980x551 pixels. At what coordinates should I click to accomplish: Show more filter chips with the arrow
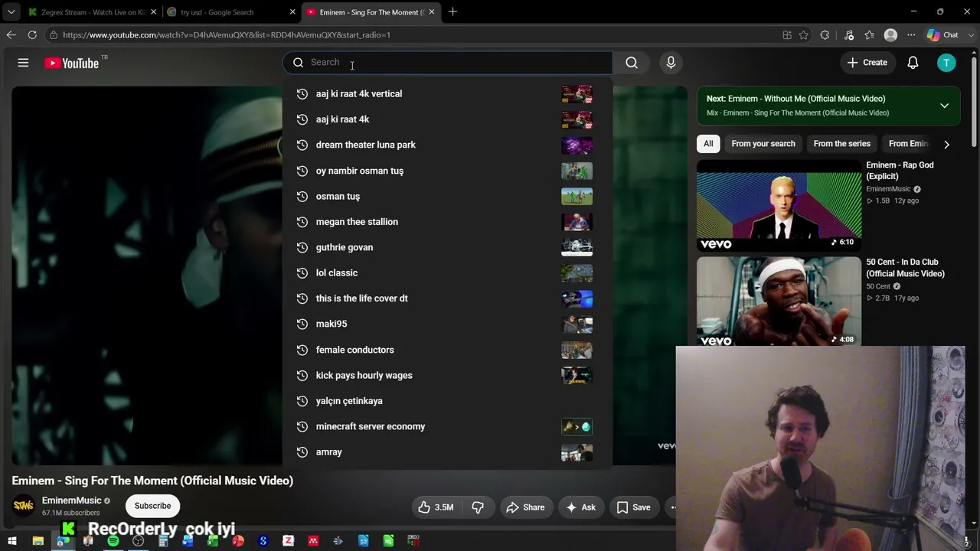coord(946,144)
